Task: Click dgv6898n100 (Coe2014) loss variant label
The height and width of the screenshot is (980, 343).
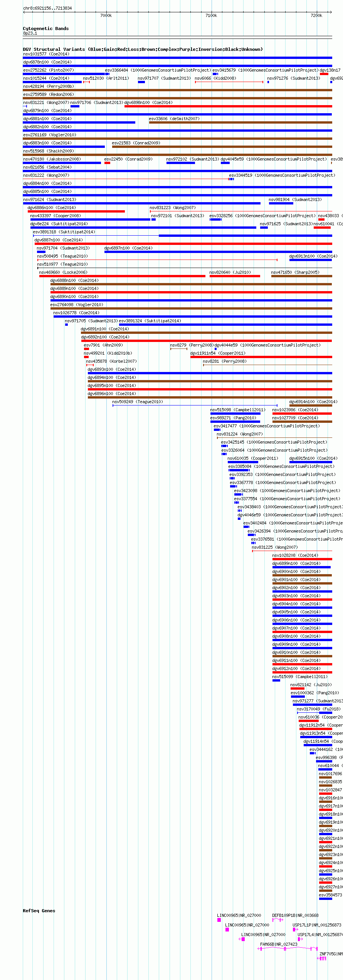Action: coord(148,102)
